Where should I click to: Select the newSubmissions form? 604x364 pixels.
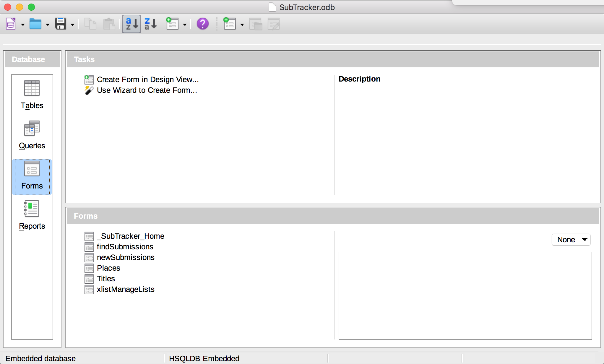(126, 257)
